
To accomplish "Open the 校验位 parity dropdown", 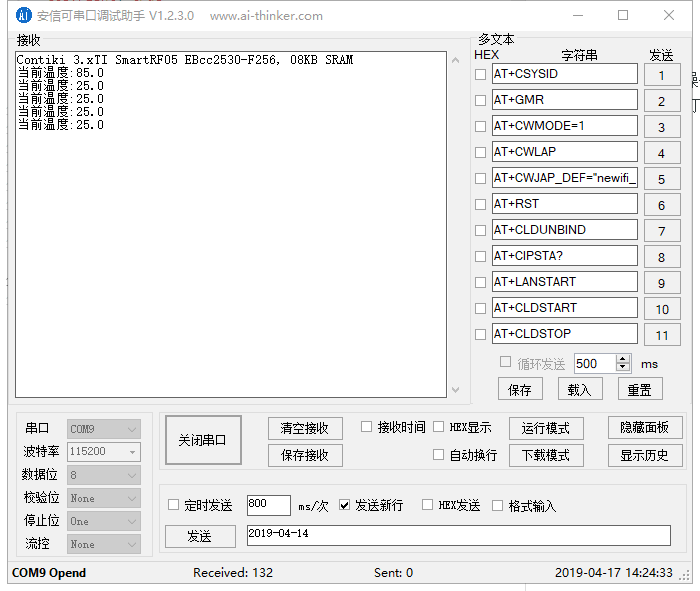I will pyautogui.click(x=104, y=498).
